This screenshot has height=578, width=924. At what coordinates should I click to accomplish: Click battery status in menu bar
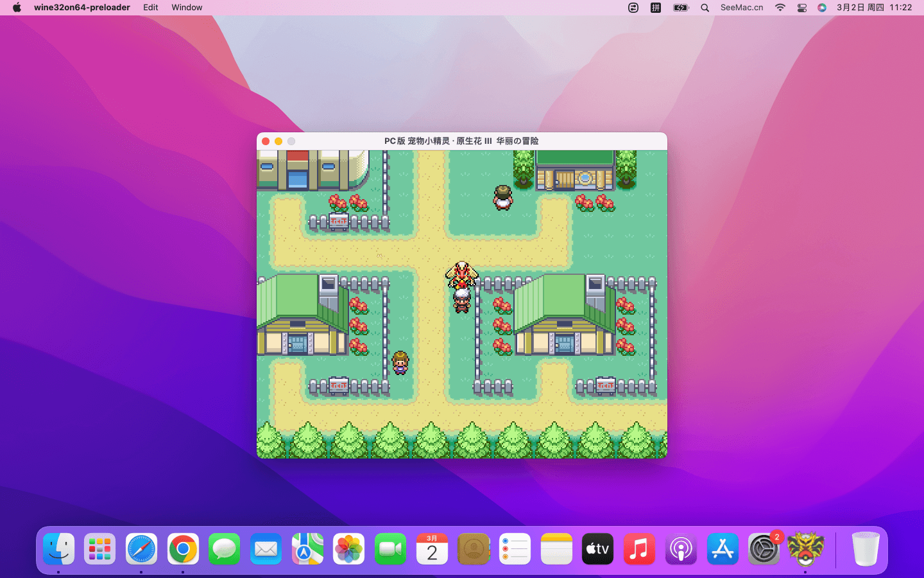click(680, 8)
